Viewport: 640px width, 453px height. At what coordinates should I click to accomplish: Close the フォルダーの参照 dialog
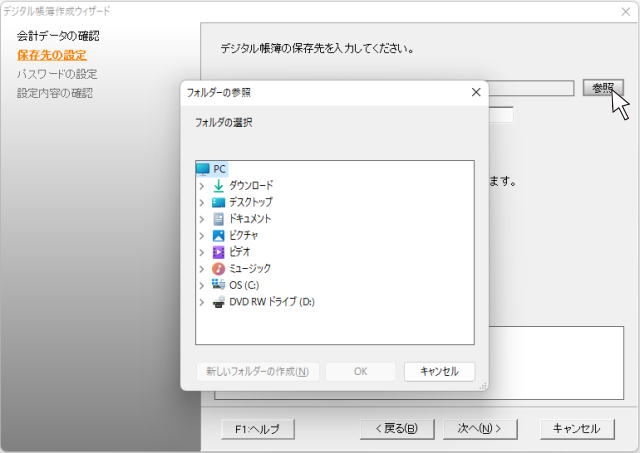point(476,93)
